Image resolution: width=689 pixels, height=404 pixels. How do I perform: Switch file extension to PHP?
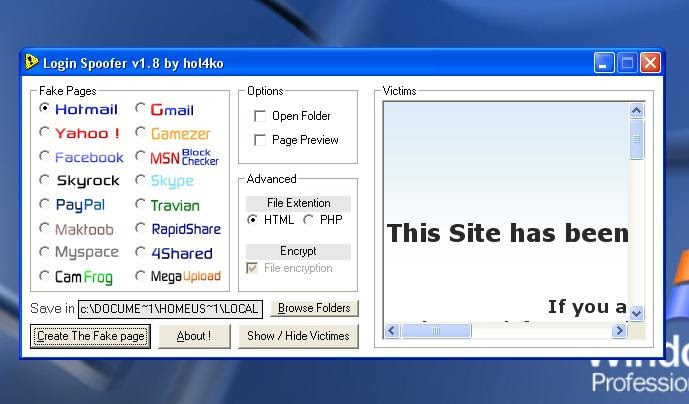(308, 219)
